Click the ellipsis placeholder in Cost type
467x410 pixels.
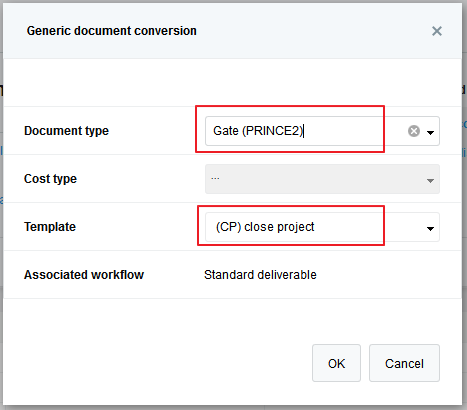point(215,178)
